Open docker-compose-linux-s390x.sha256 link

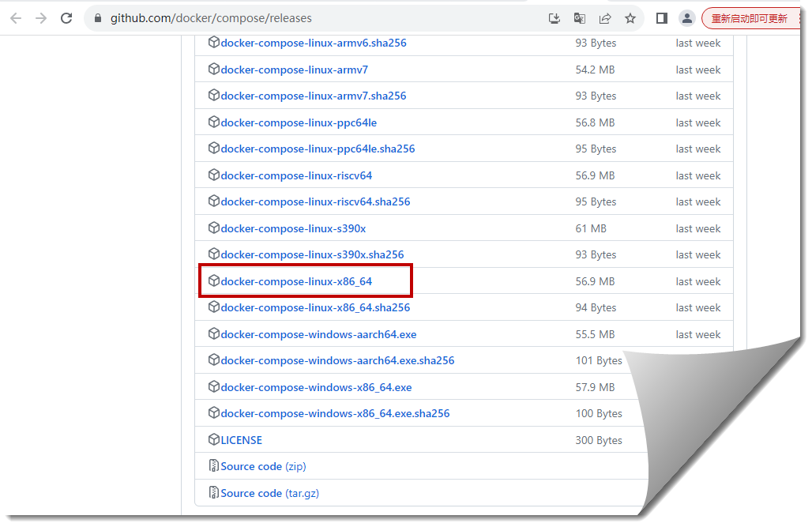(312, 254)
